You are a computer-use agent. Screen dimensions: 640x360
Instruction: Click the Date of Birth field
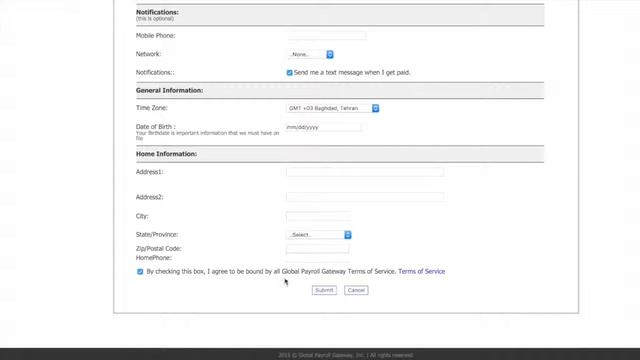(323, 127)
